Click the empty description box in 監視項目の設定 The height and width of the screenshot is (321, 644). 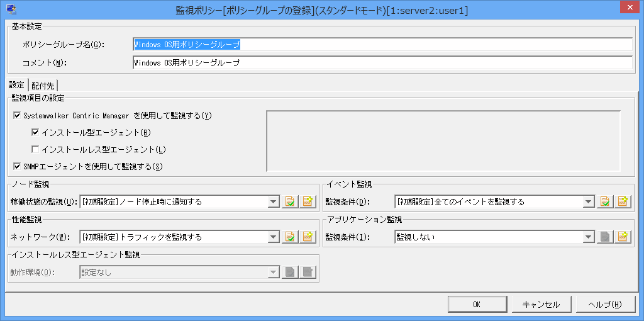tap(443, 140)
